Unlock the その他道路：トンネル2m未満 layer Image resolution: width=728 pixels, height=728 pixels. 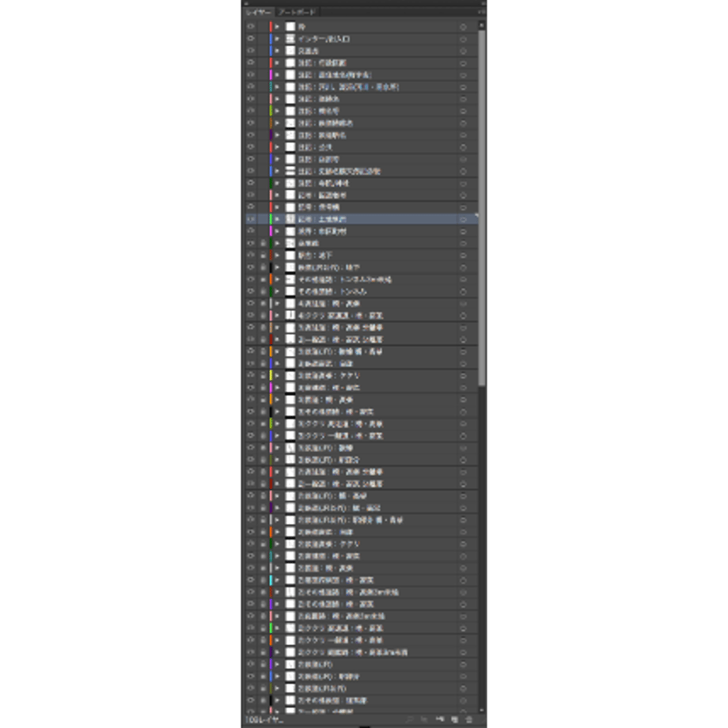[263, 279]
